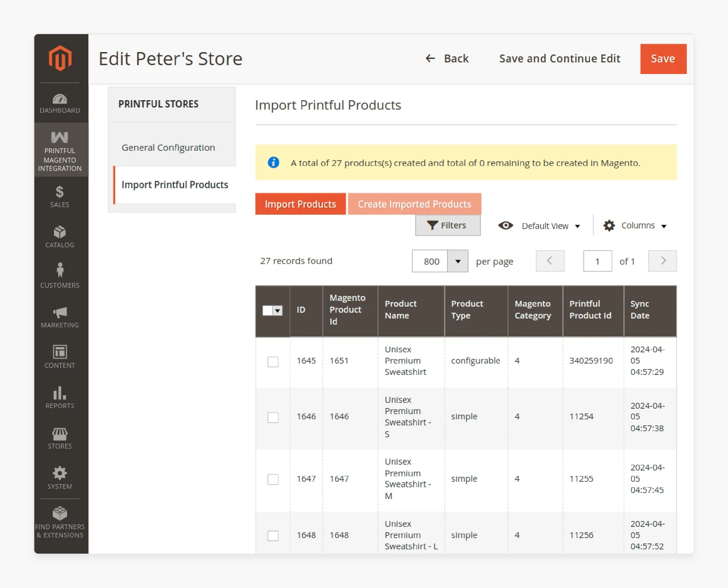Click Save and Continue Edit
The width and height of the screenshot is (728, 588).
coord(560,58)
